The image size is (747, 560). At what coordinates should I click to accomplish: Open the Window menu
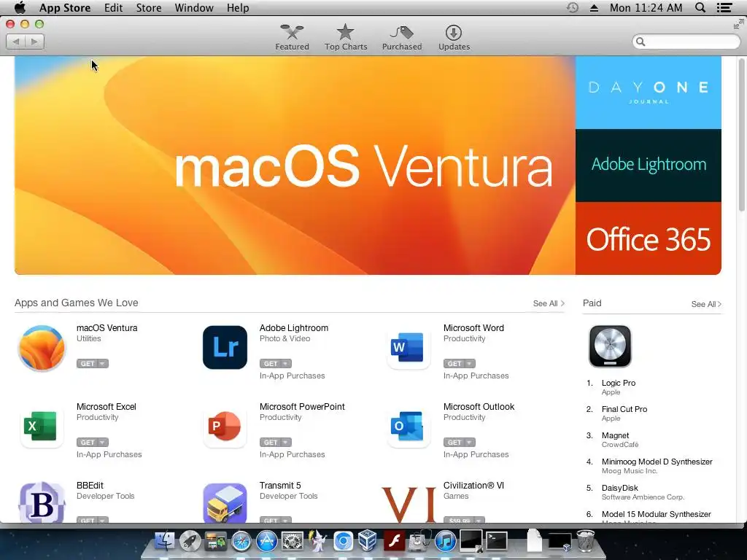coord(194,7)
